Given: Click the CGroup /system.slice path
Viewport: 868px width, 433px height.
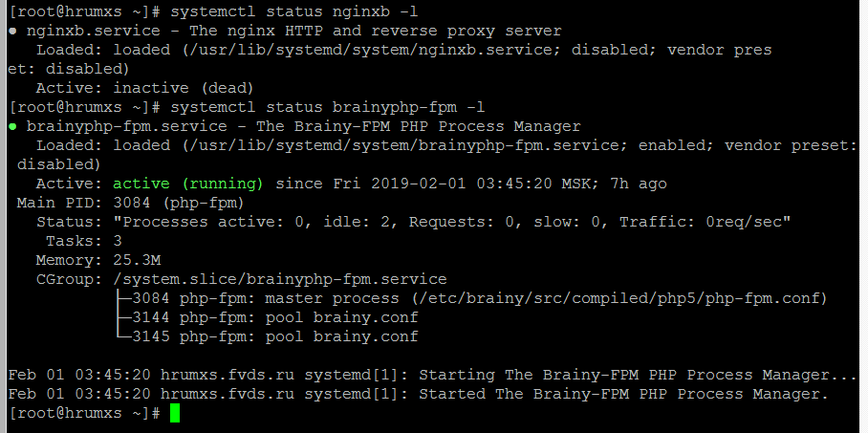Looking at the screenshot, I should (279, 279).
